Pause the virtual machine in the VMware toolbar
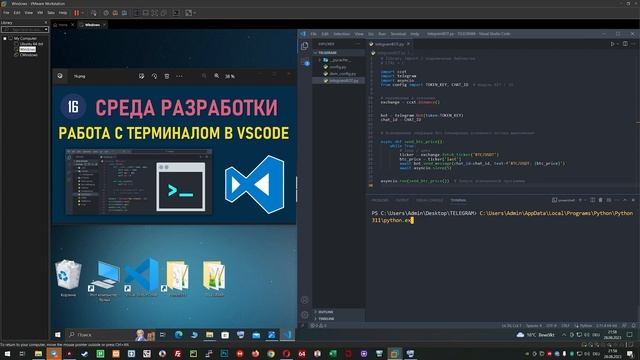 tap(76, 13)
